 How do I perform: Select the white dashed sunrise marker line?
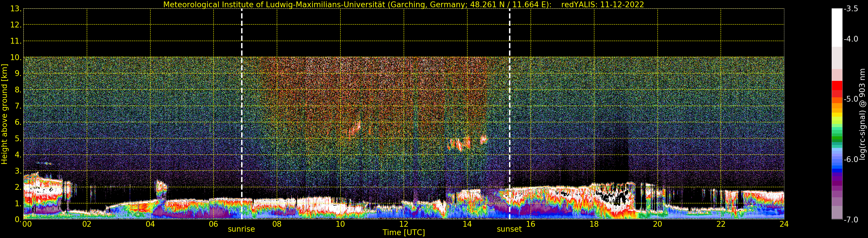point(242,114)
